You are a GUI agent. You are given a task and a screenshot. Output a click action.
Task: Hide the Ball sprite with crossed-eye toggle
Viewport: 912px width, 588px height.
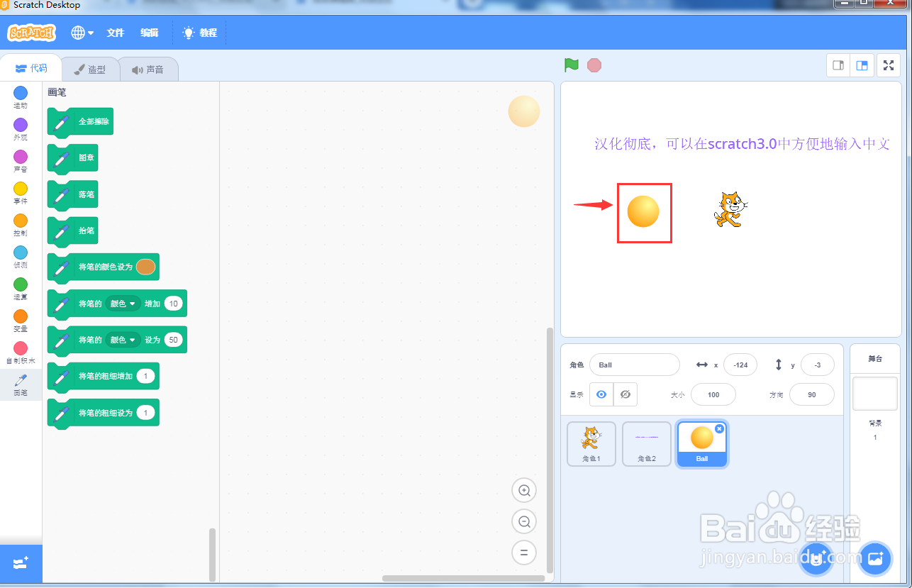click(625, 394)
